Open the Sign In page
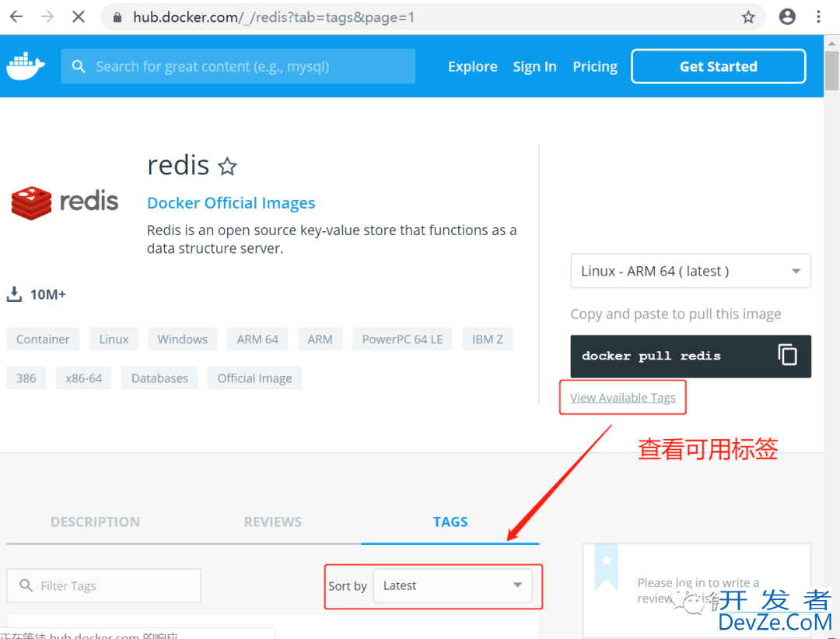The width and height of the screenshot is (840, 639). (x=534, y=66)
